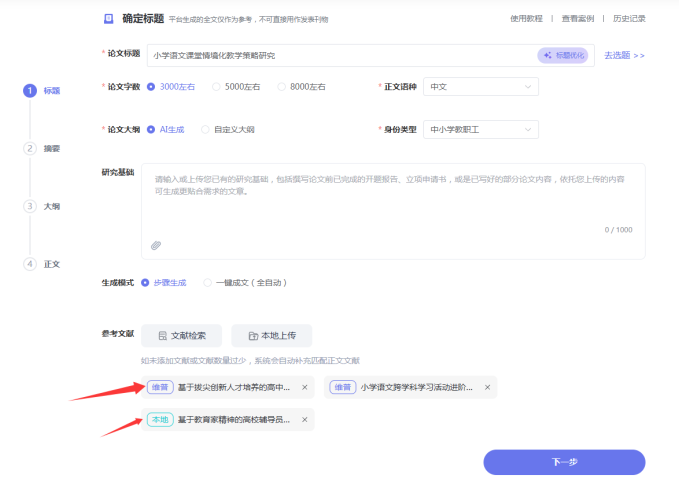679x496 pixels.
Task: Go to step 4 正文
Action: click(42, 264)
